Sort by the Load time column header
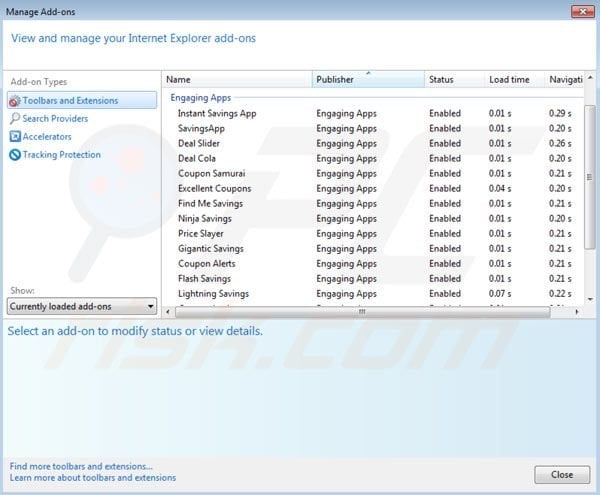600x495 pixels. click(x=515, y=80)
